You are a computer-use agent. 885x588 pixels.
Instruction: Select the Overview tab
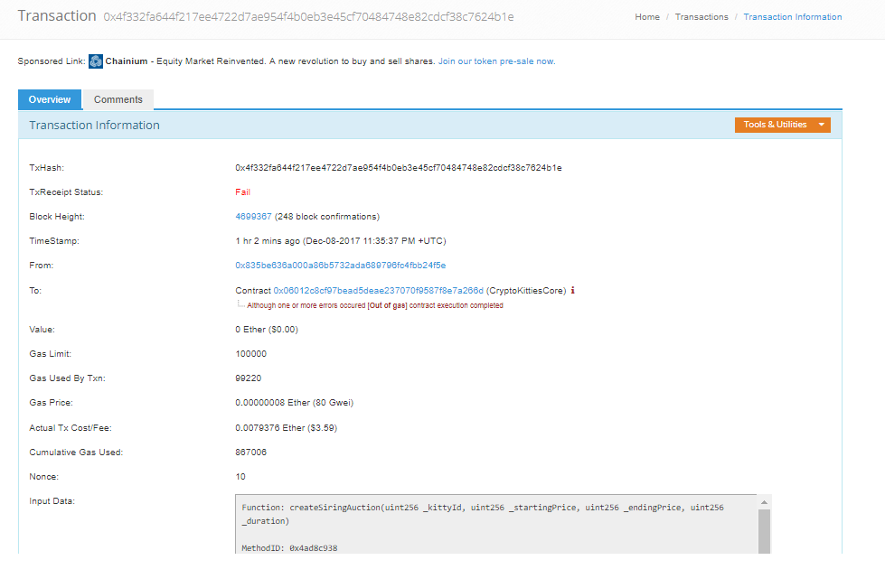point(50,99)
